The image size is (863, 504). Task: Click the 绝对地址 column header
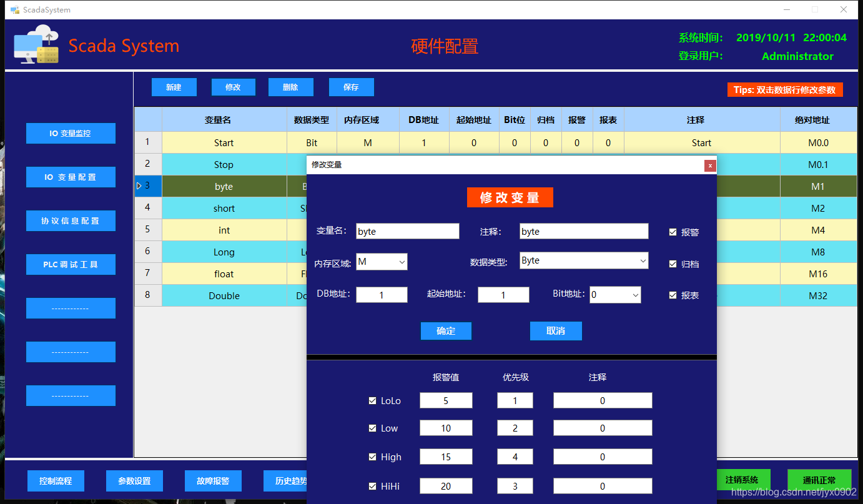[818, 119]
